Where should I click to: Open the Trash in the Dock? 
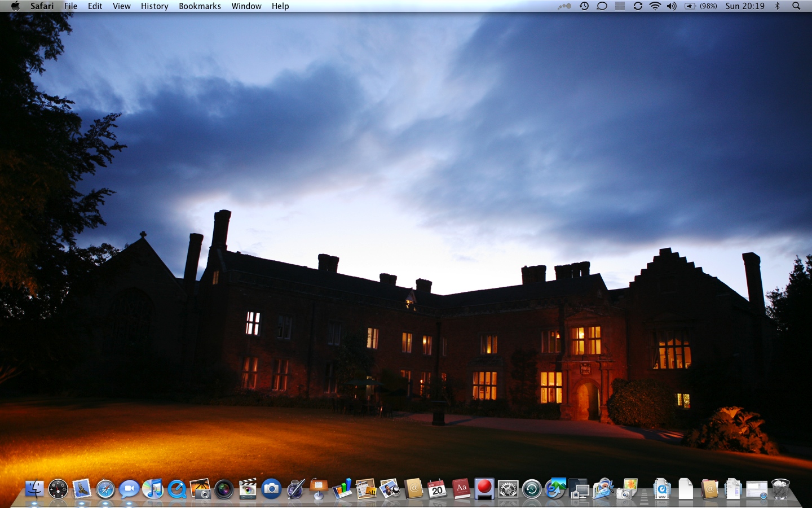coord(781,489)
